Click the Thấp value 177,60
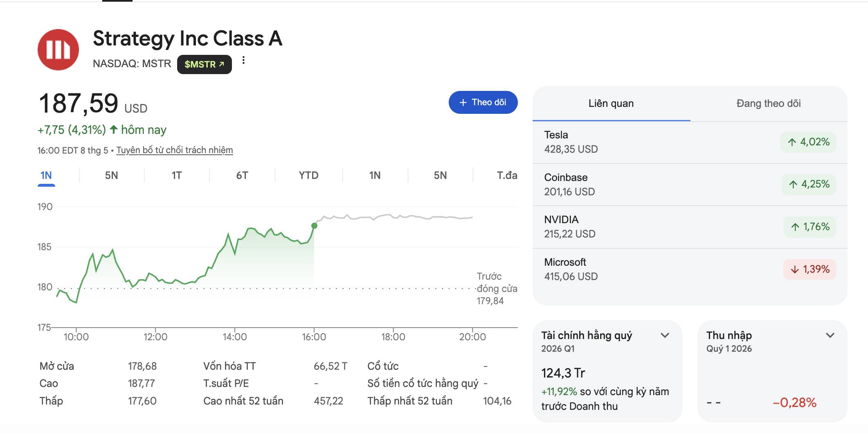 coord(142,401)
